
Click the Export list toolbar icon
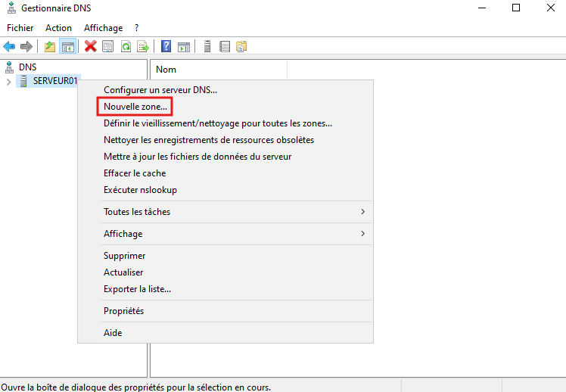[x=141, y=47]
